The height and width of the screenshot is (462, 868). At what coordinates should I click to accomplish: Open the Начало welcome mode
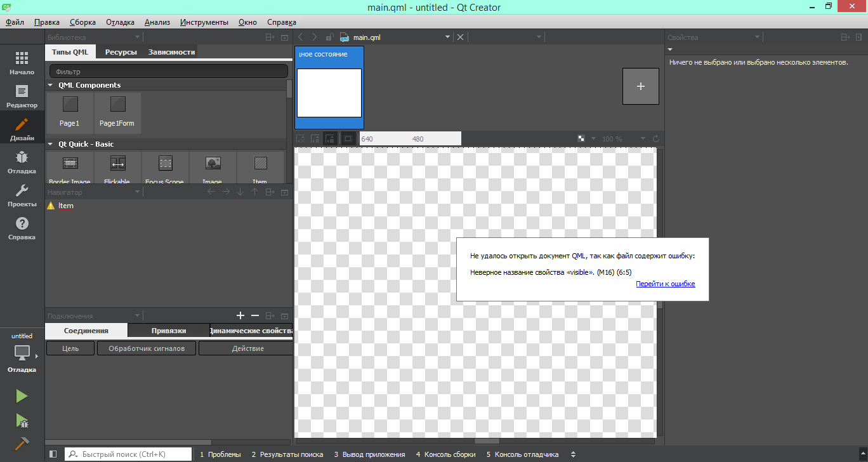tap(22, 62)
